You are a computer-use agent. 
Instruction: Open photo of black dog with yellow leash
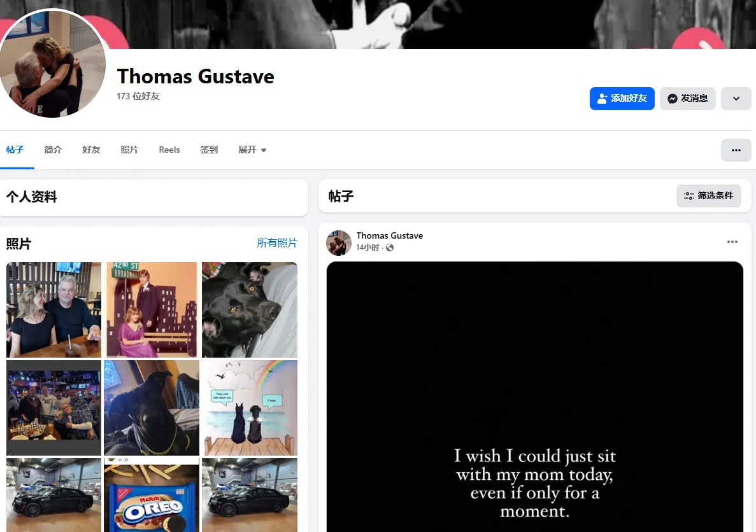point(152,408)
